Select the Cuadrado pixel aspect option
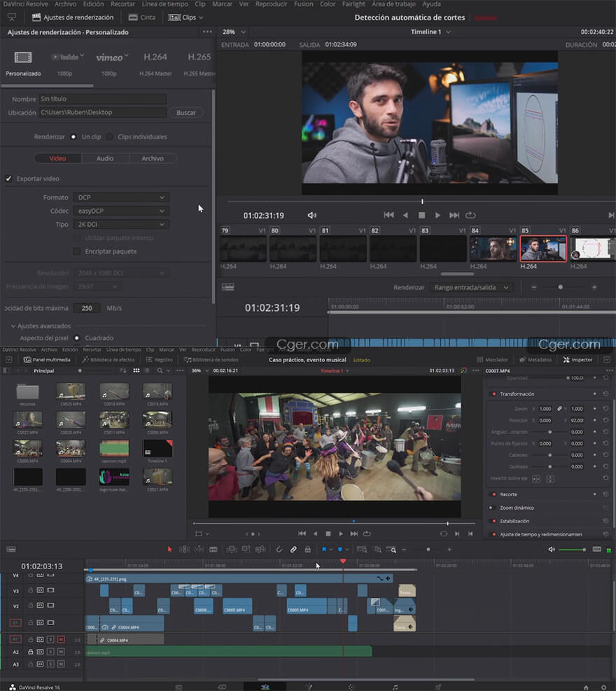The image size is (616, 691). [x=77, y=338]
